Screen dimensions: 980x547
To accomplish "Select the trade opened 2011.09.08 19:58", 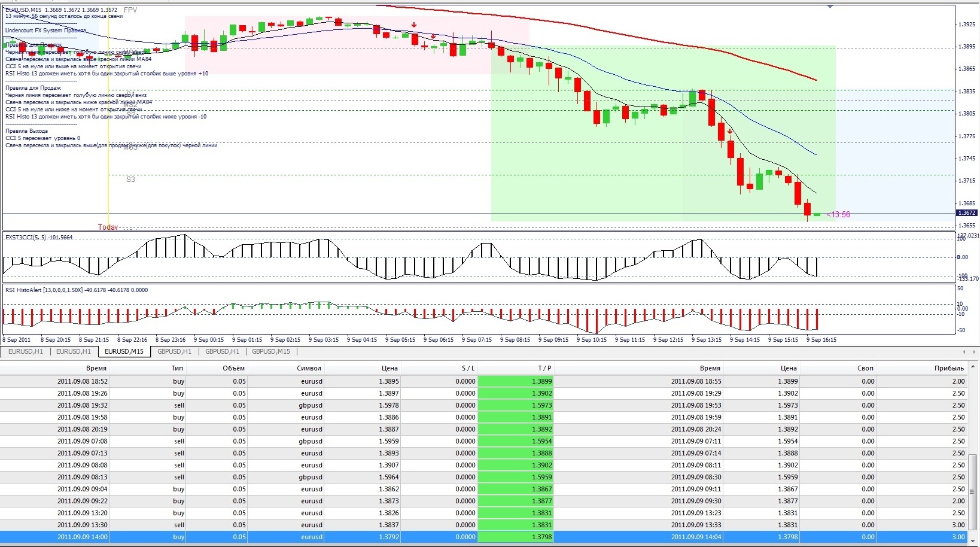I will [483, 417].
